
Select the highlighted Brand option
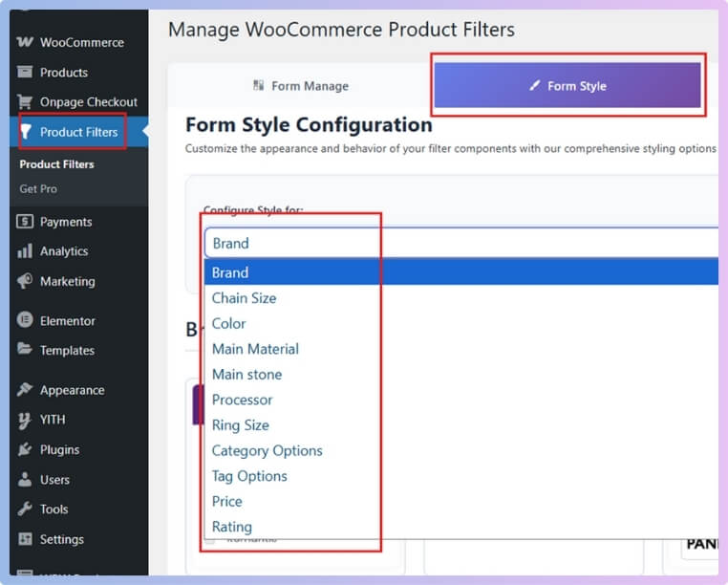point(461,272)
